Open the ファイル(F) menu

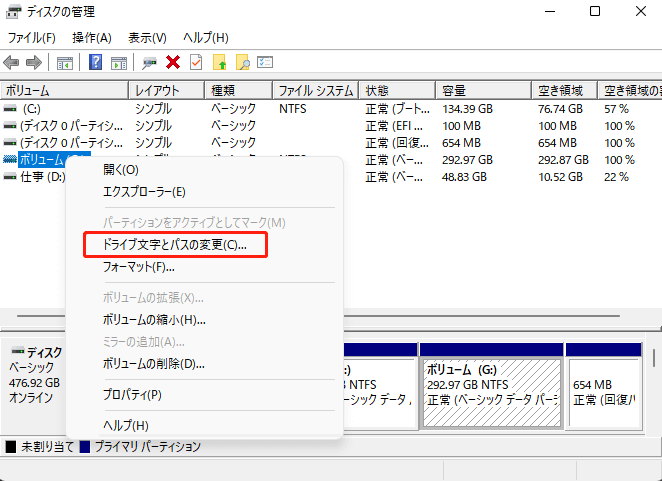(x=31, y=37)
